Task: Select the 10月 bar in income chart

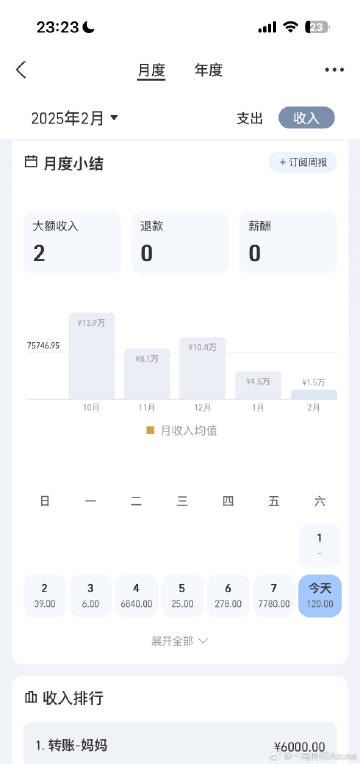Action: pos(92,356)
